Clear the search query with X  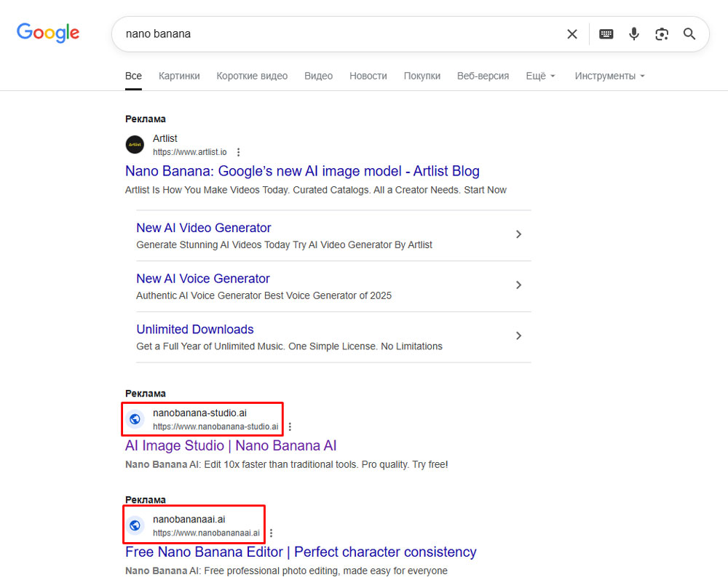click(x=572, y=34)
